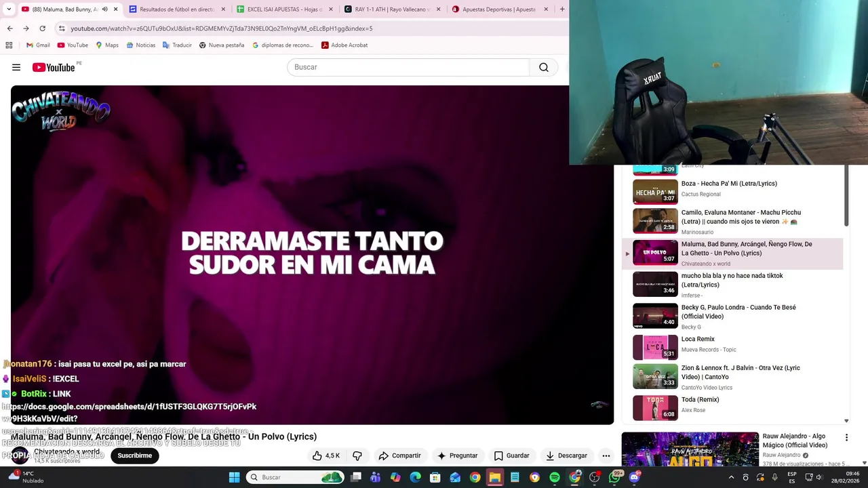The image size is (868, 488).
Task: Open the Noticias bookmark
Action: click(x=140, y=45)
